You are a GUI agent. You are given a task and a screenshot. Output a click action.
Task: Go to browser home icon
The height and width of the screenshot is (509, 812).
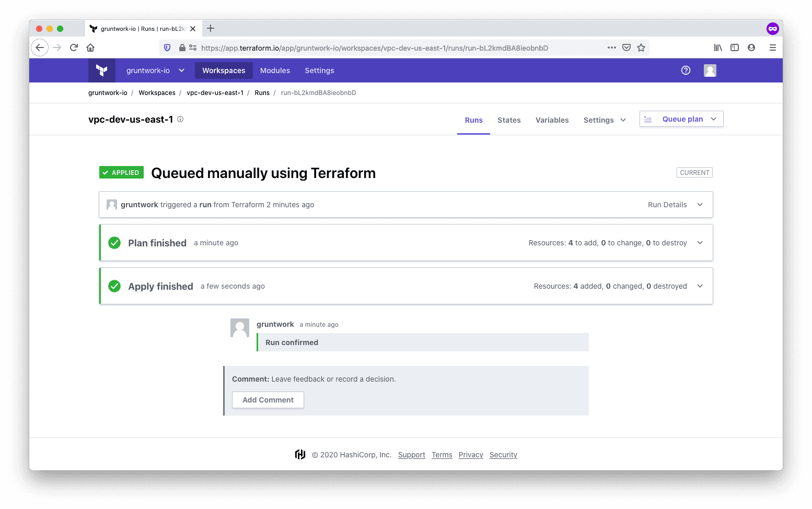[x=90, y=48]
